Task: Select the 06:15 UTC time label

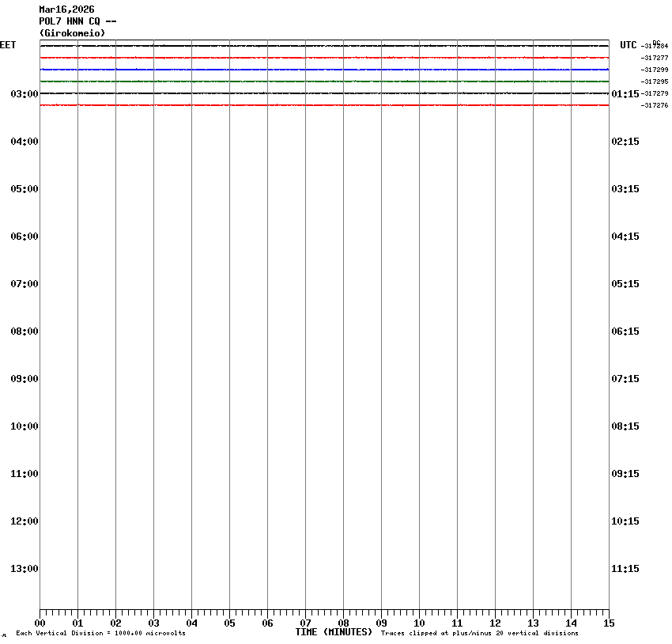Action: click(x=625, y=331)
